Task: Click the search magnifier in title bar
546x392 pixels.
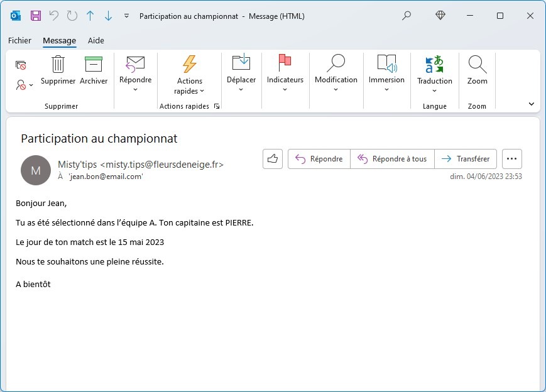Action: pos(407,16)
